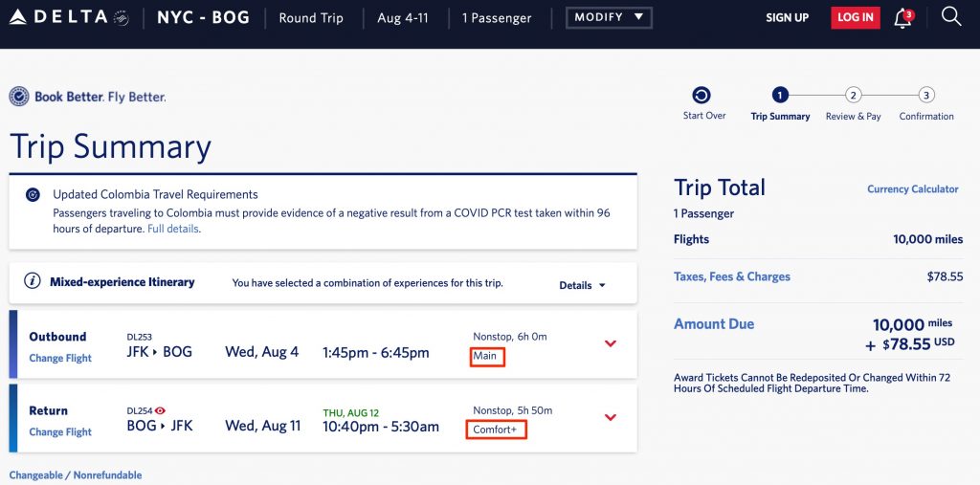
Task: Open Full details travel requirements link
Action: (173, 230)
